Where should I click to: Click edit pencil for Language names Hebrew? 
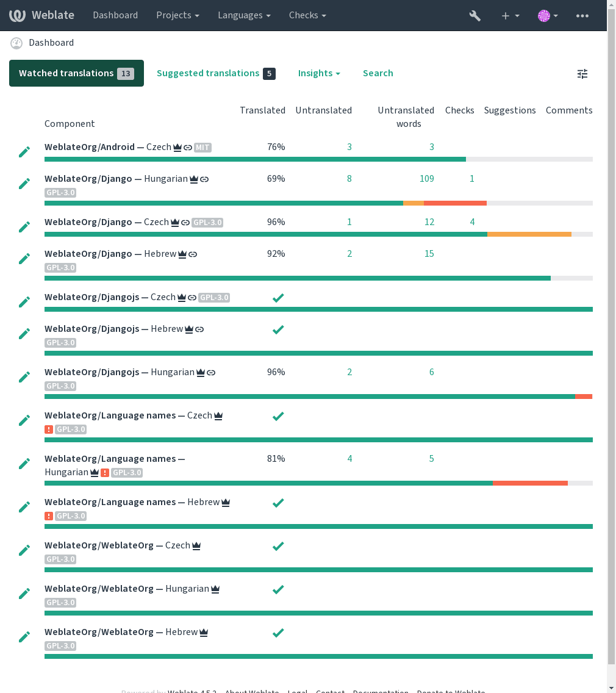coord(24,508)
